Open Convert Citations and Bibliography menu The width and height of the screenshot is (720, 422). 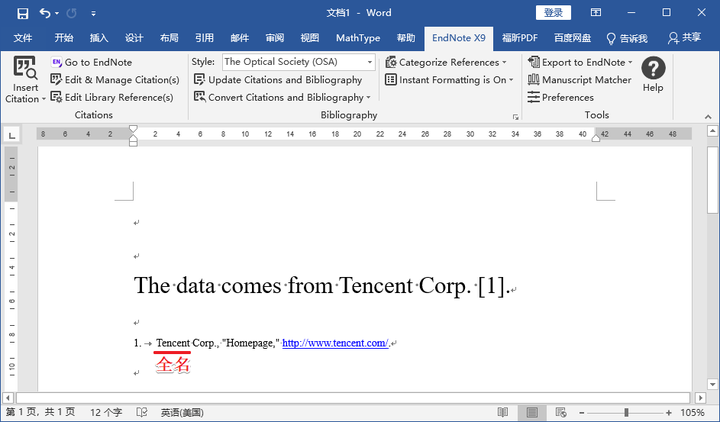pos(282,97)
